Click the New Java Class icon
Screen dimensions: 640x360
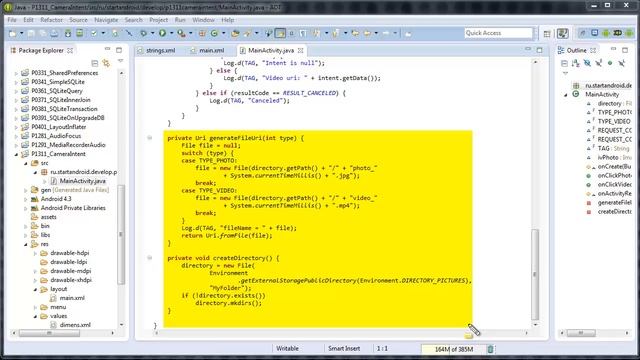point(214,33)
